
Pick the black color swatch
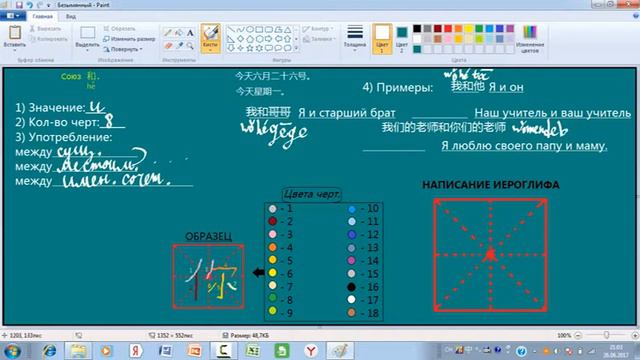click(x=417, y=29)
